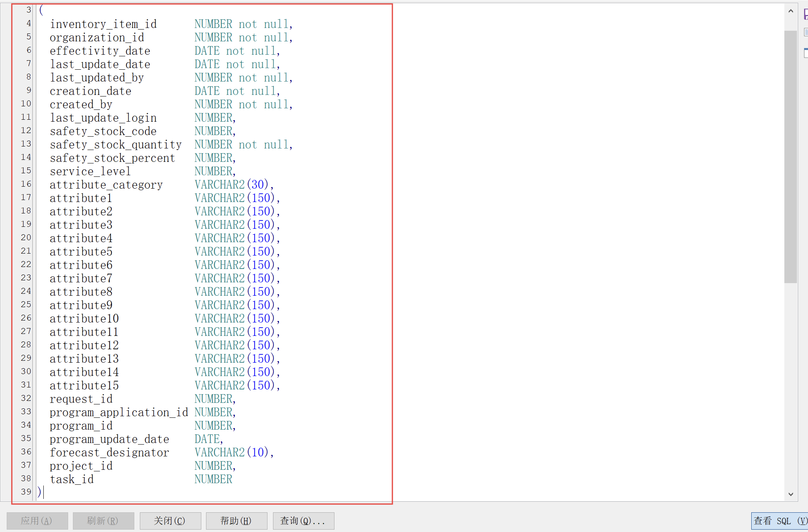Place cursor on inventory_item_id column name

(103, 24)
